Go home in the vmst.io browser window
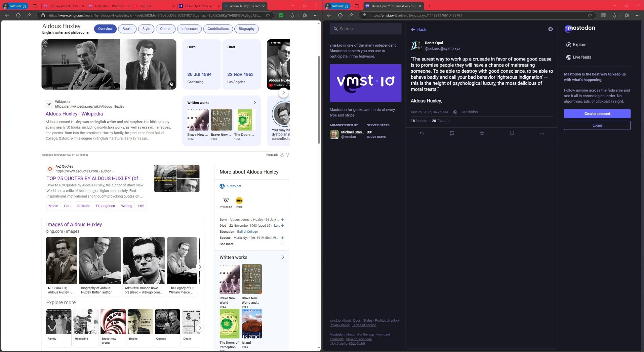This screenshot has width=644, height=352. (x=351, y=15)
